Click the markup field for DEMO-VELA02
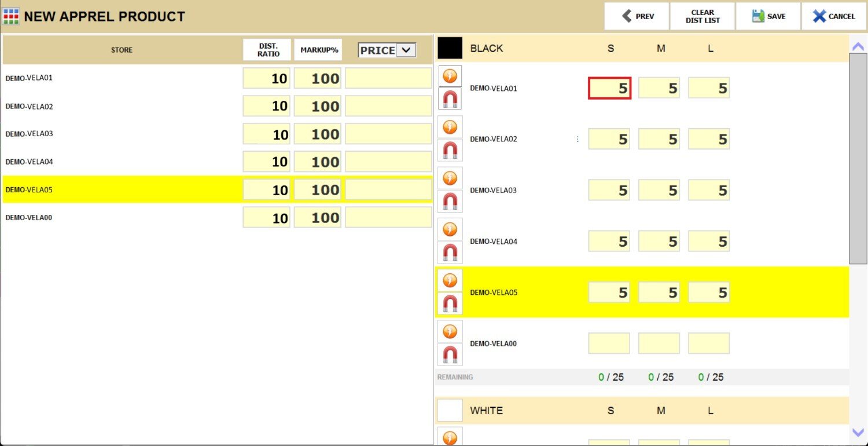This screenshot has width=868, height=446. 318,106
